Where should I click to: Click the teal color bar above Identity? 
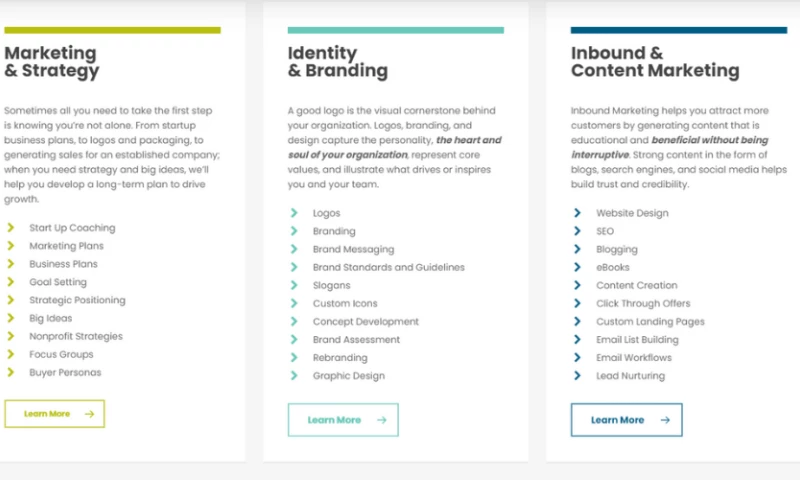pos(395,30)
